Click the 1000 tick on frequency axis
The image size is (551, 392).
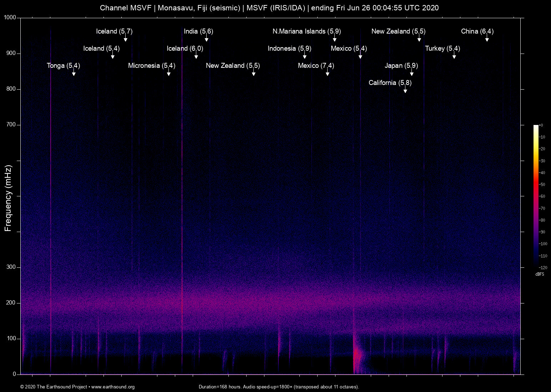pos(10,17)
